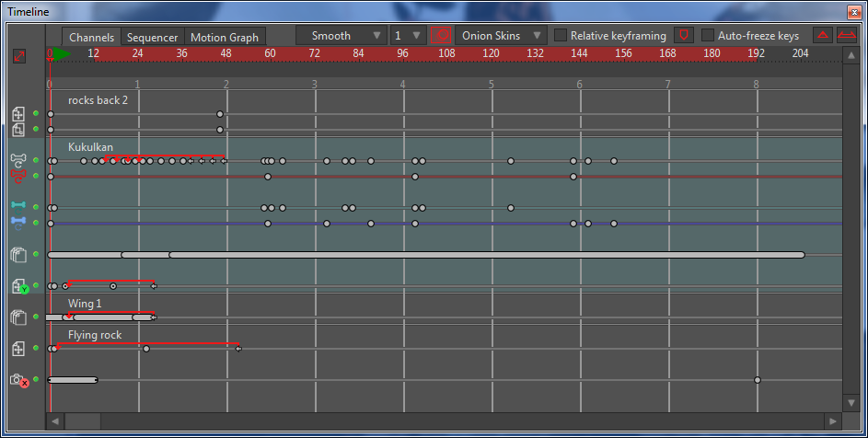This screenshot has height=438, width=868.
Task: Click the horizontal scrollbar thumb
Action: [x=83, y=421]
